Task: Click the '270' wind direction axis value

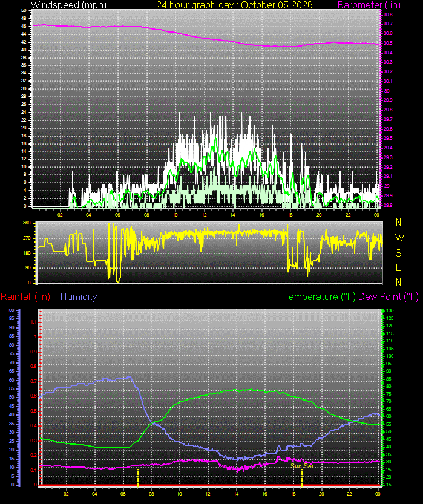Action: click(27, 238)
